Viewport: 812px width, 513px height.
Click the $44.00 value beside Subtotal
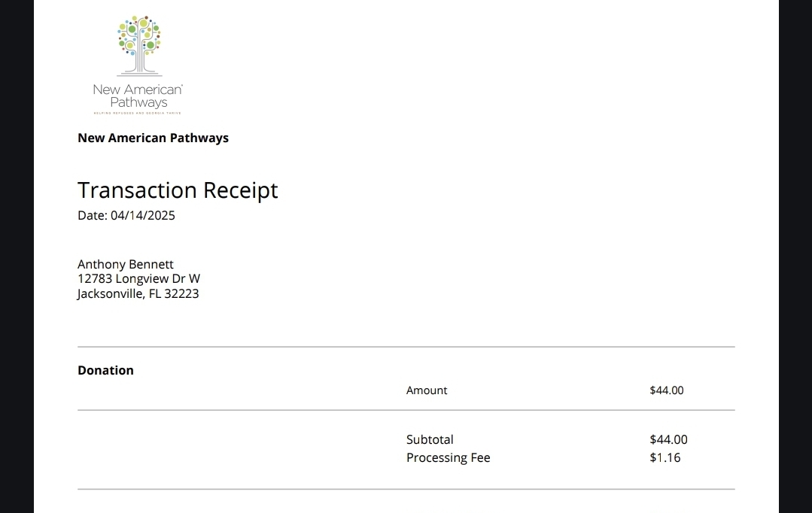click(x=668, y=440)
